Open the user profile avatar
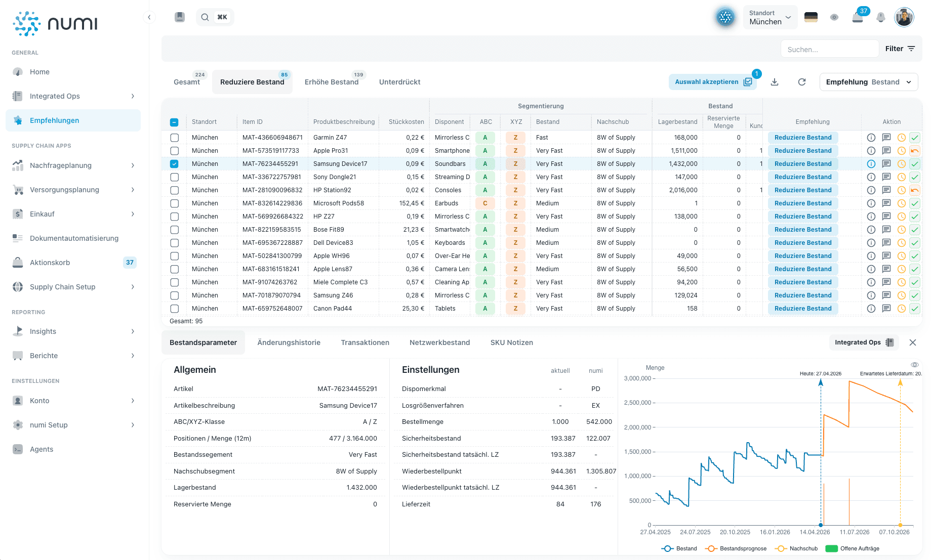This screenshot has width=931, height=560. 904,17
